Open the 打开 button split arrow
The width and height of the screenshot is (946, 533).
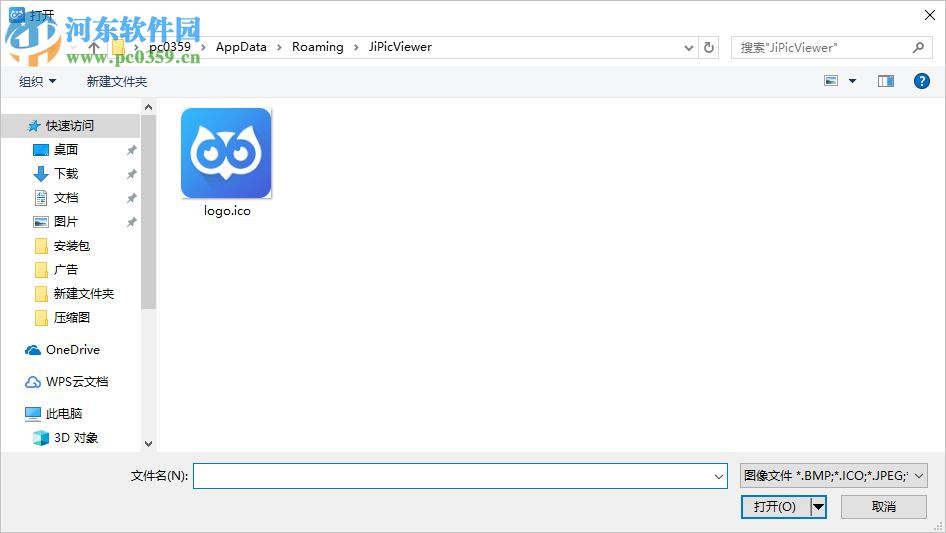click(819, 507)
